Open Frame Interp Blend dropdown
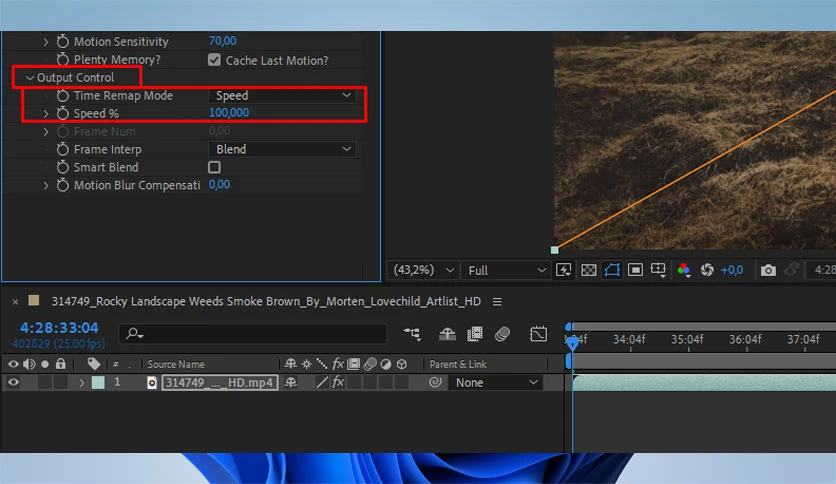 coord(283,149)
